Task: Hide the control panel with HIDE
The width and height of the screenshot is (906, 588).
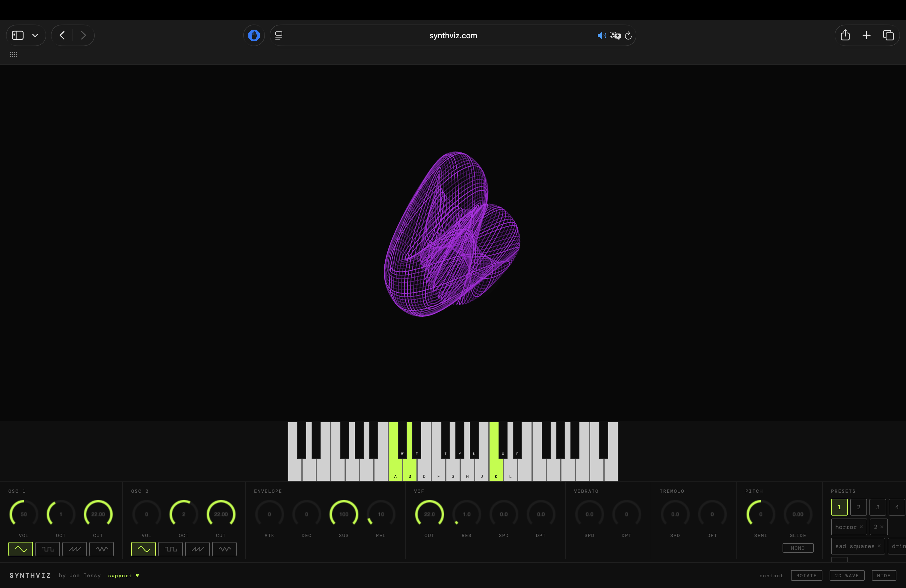Action: point(884,575)
